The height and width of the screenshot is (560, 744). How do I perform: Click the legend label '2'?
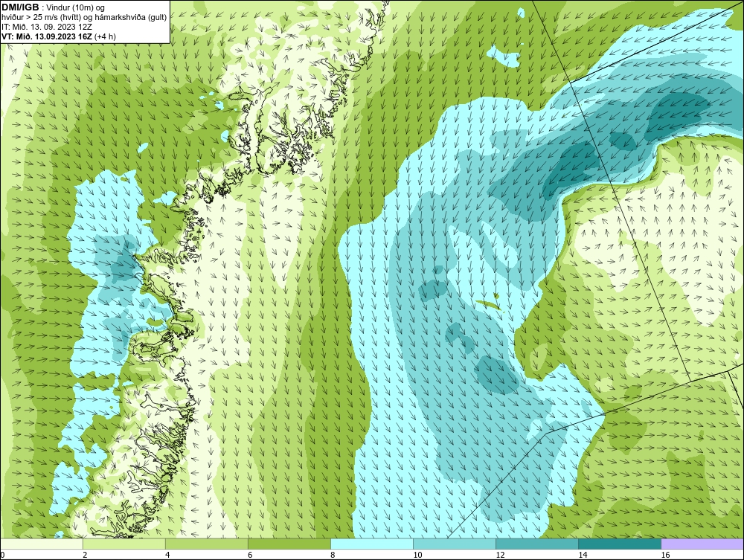point(85,555)
